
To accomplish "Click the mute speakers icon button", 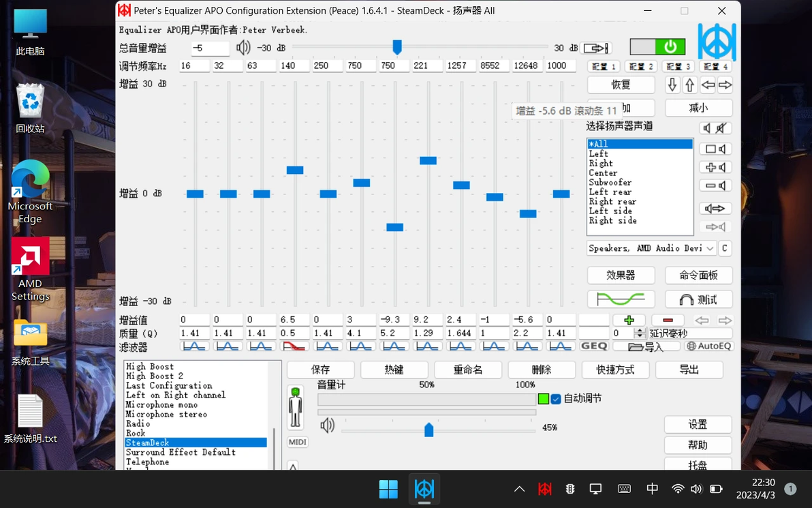I will click(715, 128).
